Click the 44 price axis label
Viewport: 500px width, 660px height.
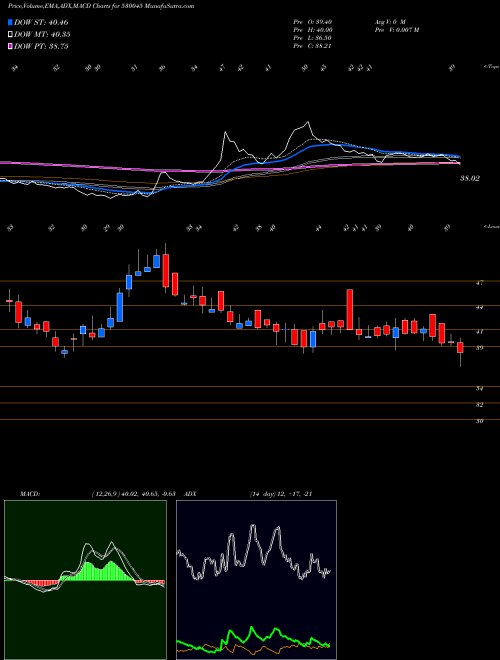(479, 307)
